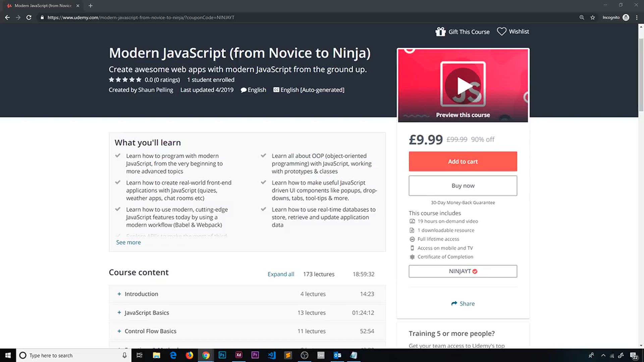The height and width of the screenshot is (362, 644).
Task: Click the Full lifetime access icon
Action: (412, 239)
